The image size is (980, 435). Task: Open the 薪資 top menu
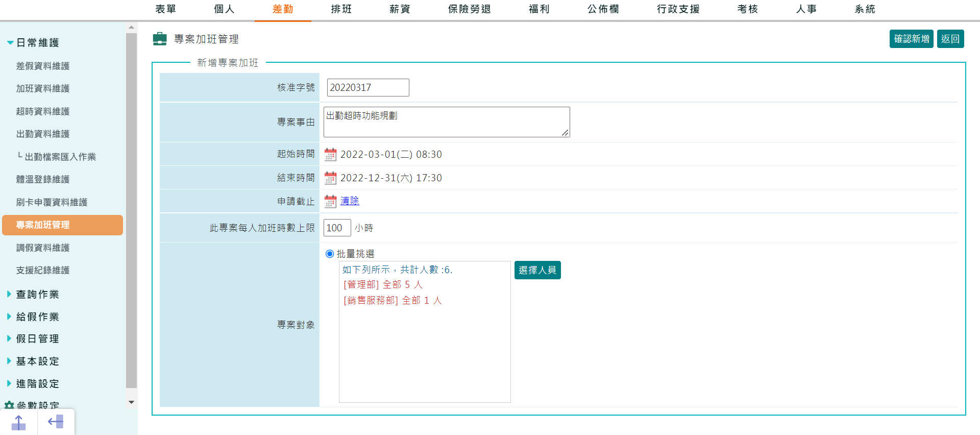click(400, 9)
